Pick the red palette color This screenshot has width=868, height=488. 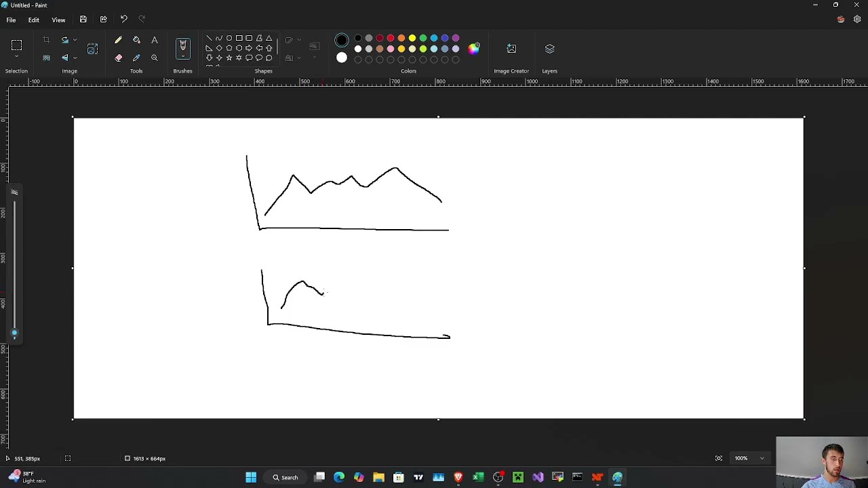pyautogui.click(x=391, y=38)
